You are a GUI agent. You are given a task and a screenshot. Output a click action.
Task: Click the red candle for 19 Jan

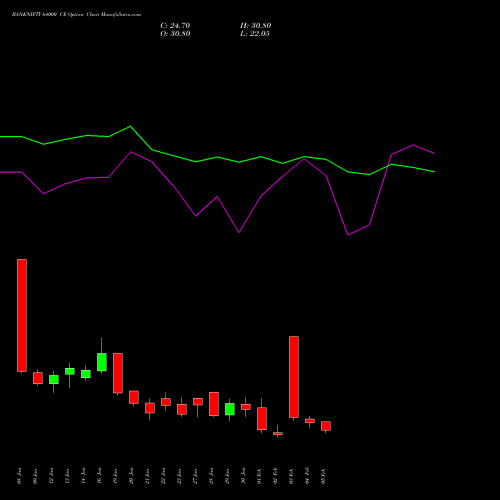(x=118, y=373)
